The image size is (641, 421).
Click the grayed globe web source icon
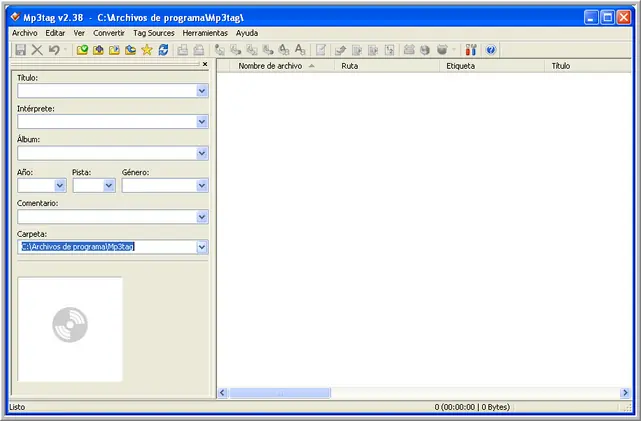pos(425,50)
